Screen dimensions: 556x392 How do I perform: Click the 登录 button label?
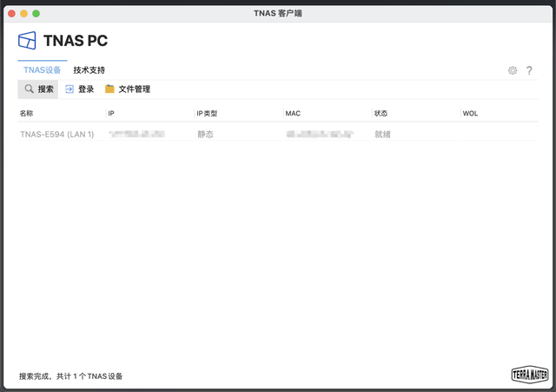(x=86, y=89)
